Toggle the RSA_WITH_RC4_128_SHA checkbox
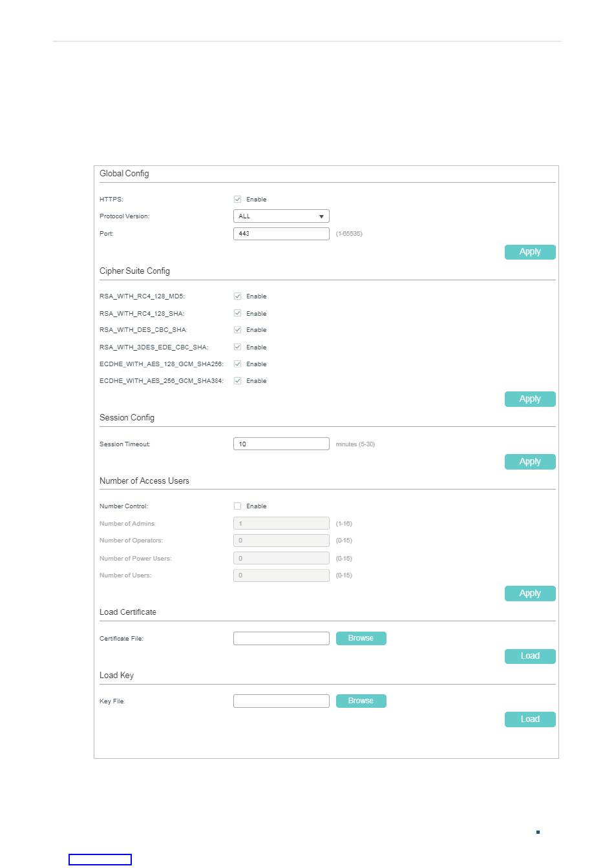614x868 pixels. [x=237, y=313]
